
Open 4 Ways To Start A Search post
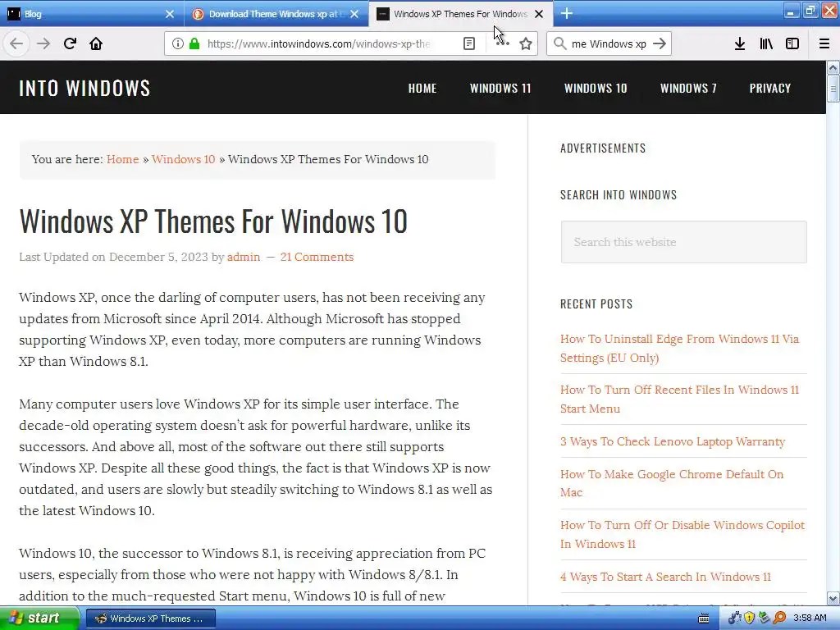pyautogui.click(x=665, y=577)
